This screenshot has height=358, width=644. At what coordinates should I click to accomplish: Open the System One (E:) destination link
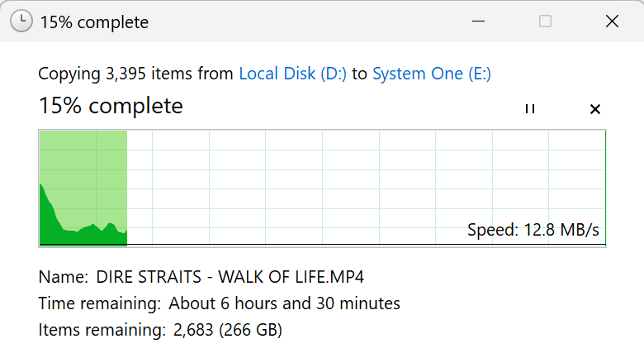[431, 74]
